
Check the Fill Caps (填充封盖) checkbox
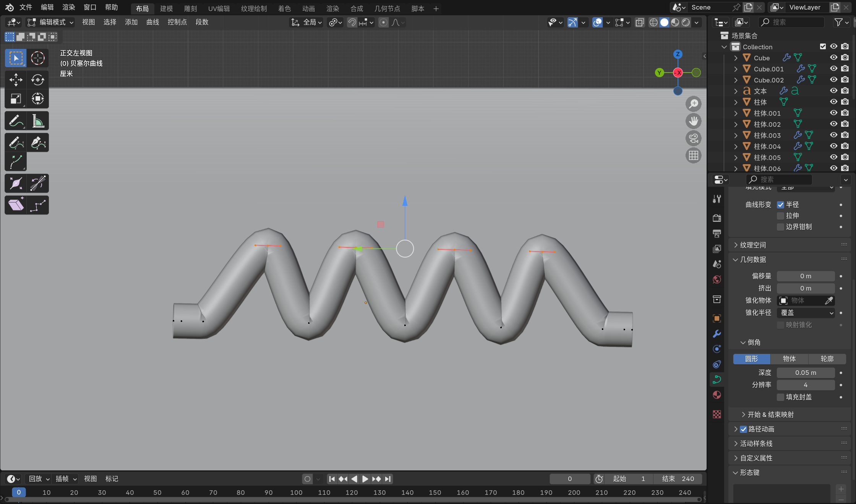point(781,397)
